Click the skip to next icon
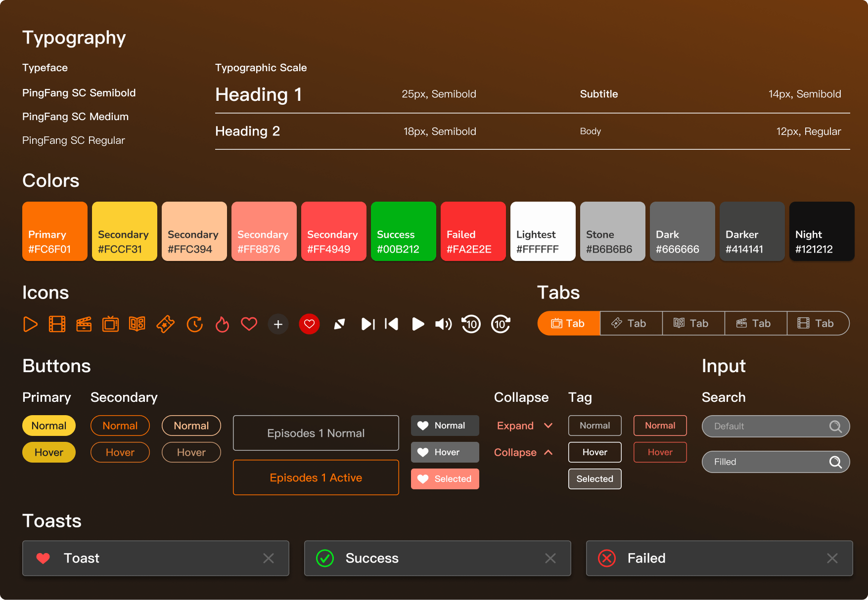Image resolution: width=868 pixels, height=600 pixels. click(368, 324)
